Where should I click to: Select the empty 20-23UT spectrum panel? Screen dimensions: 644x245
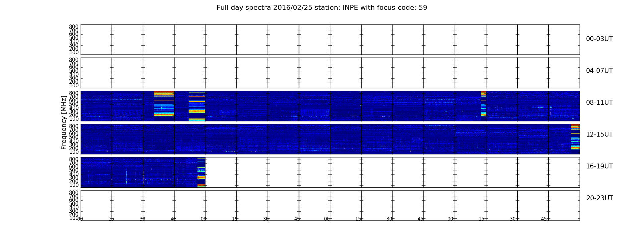pyautogui.click(x=330, y=205)
